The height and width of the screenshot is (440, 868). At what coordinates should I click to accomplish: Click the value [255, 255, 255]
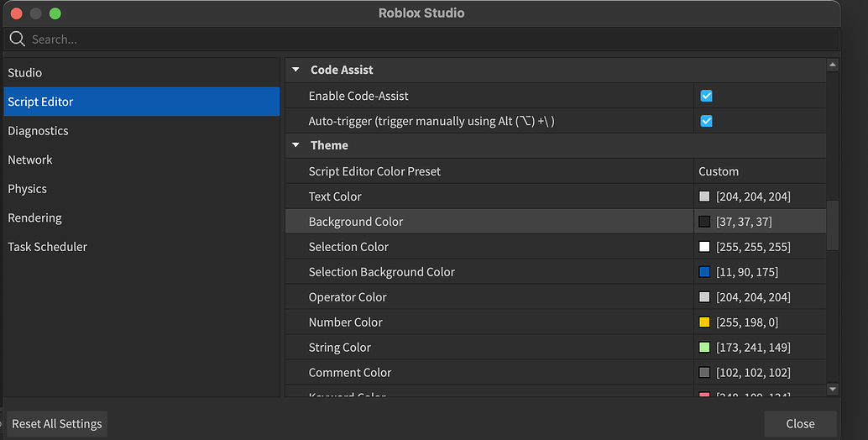753,247
